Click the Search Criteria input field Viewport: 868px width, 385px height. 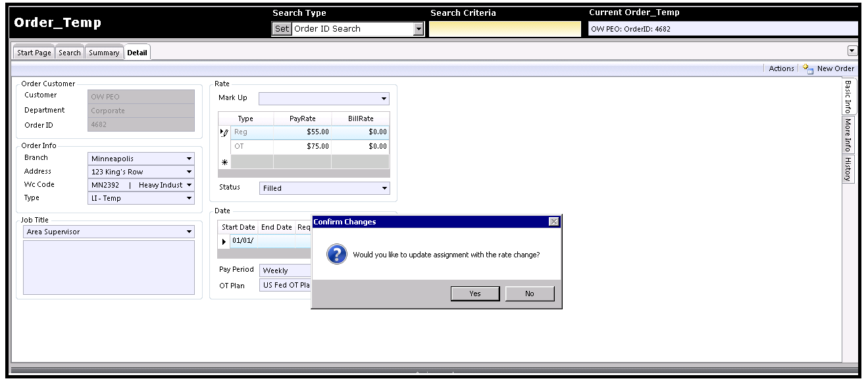tap(505, 29)
